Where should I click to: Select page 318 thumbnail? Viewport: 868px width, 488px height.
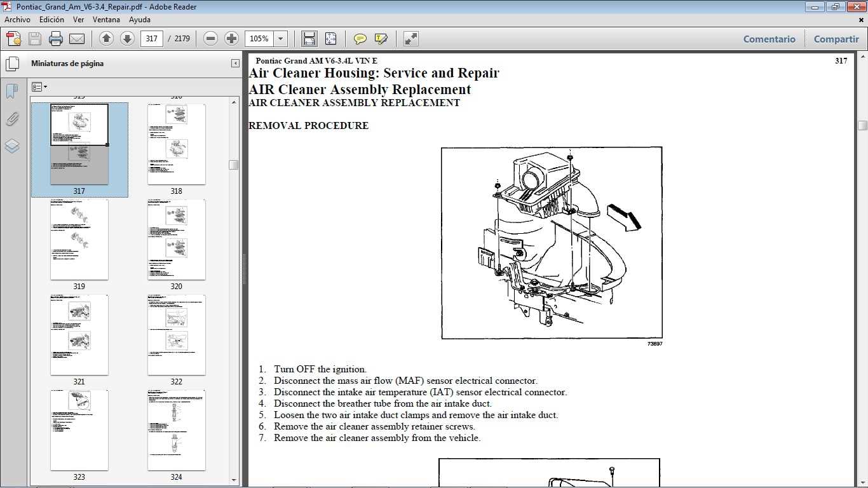coord(177,144)
